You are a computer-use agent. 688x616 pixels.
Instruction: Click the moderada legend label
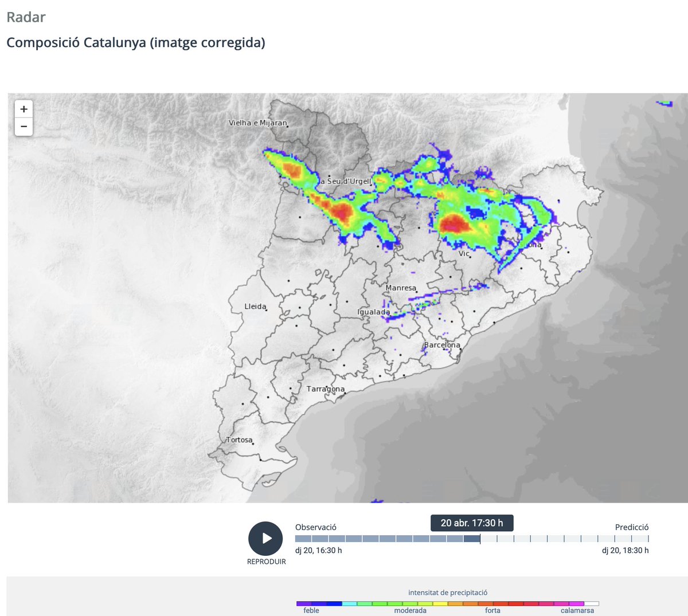[x=411, y=611]
